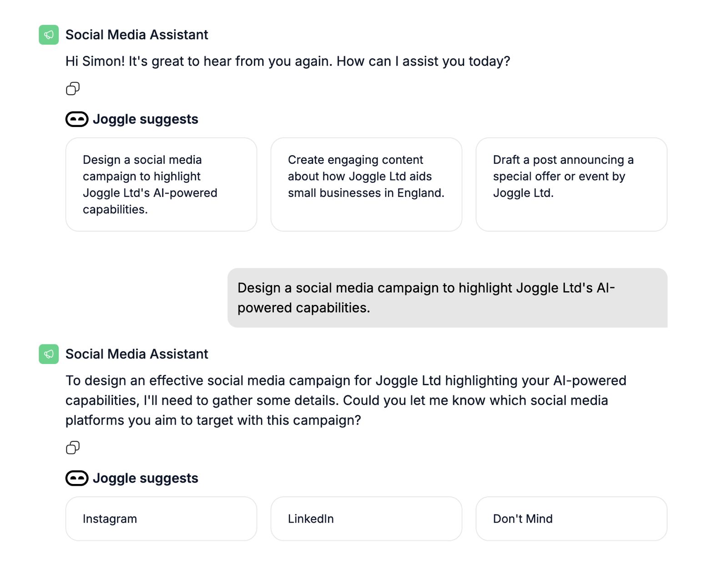Click the 'To design an effective social media' reply
Image resolution: width=728 pixels, height=575 pixels.
(346, 400)
